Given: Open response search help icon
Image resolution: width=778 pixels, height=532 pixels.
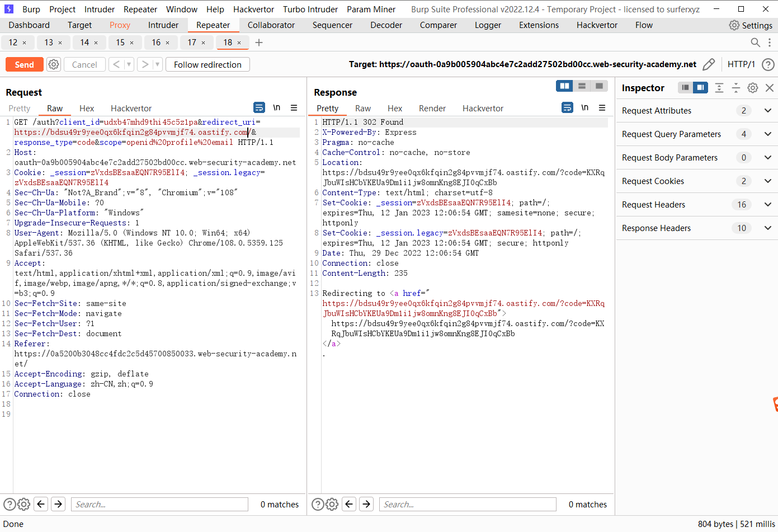Looking at the screenshot, I should [x=318, y=504].
